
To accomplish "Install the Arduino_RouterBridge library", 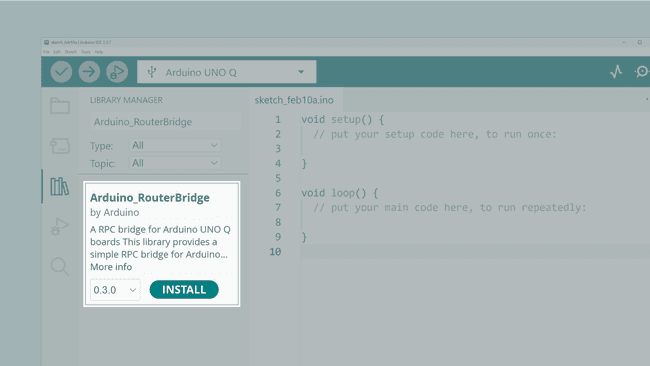I will [184, 289].
